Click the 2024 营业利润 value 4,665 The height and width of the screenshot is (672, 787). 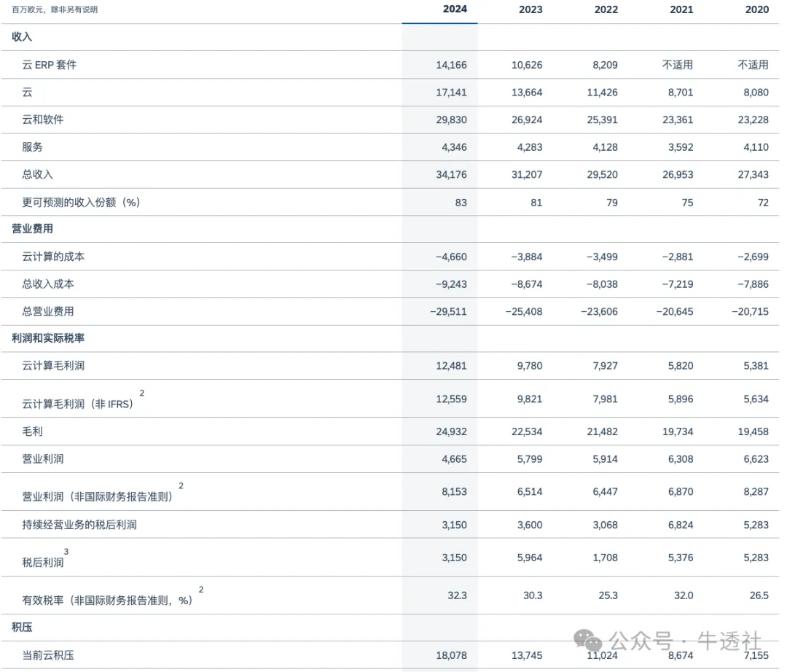click(454, 459)
